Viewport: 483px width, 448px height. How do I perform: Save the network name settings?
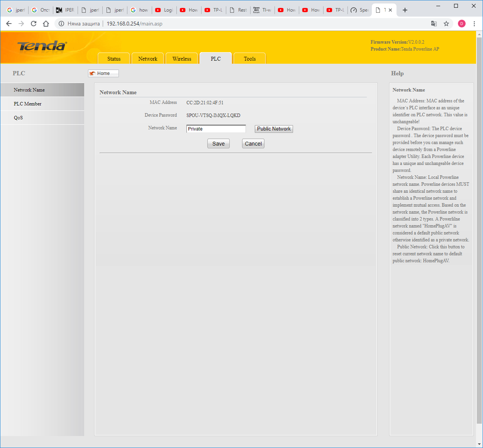219,144
